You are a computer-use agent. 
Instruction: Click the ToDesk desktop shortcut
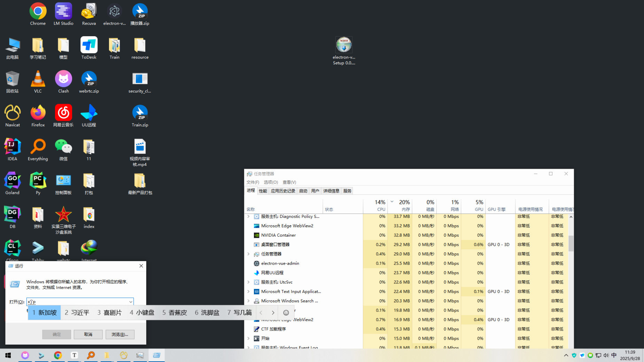[x=89, y=48]
